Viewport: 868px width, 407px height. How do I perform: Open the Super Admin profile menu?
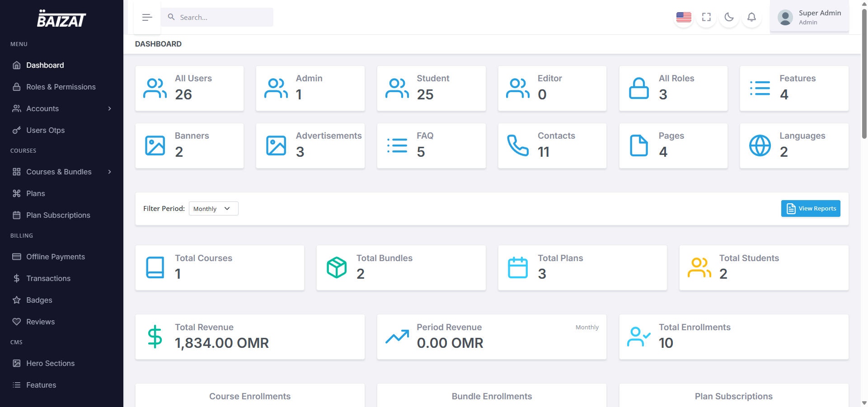(809, 17)
